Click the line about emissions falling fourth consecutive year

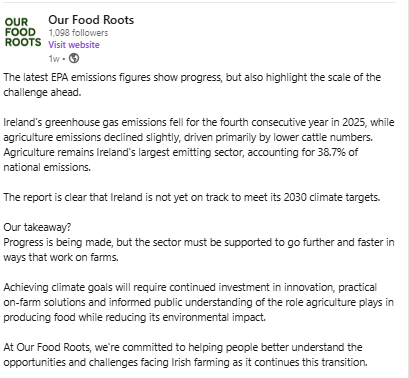coord(199,122)
